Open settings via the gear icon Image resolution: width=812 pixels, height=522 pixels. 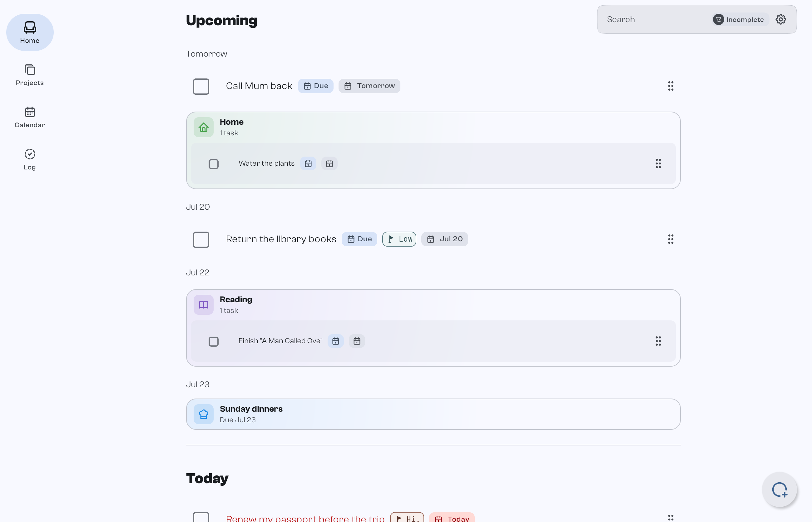780,19
